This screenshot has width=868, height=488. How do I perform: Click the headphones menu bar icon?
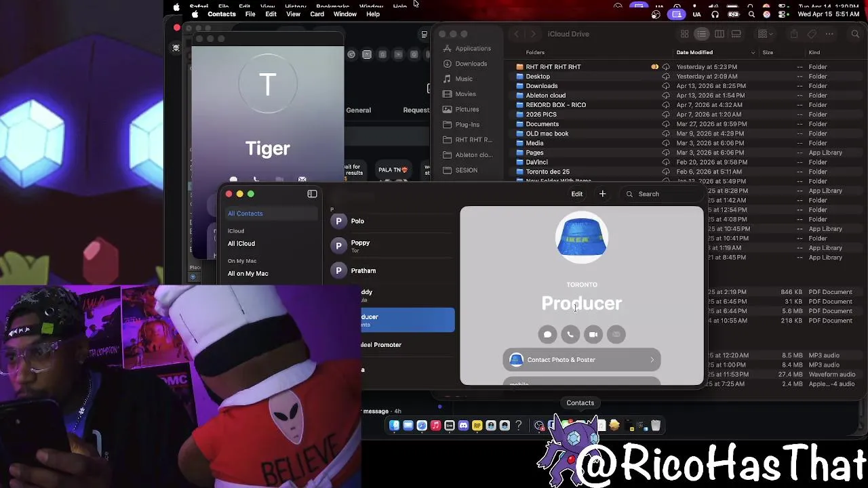(x=715, y=14)
